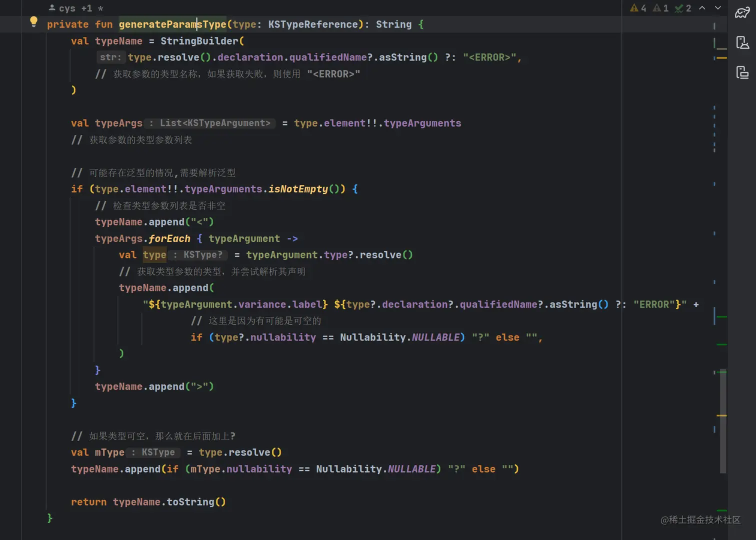The image size is (756, 540).
Task: Click the StringBuilder constructor call
Action: [x=199, y=41]
